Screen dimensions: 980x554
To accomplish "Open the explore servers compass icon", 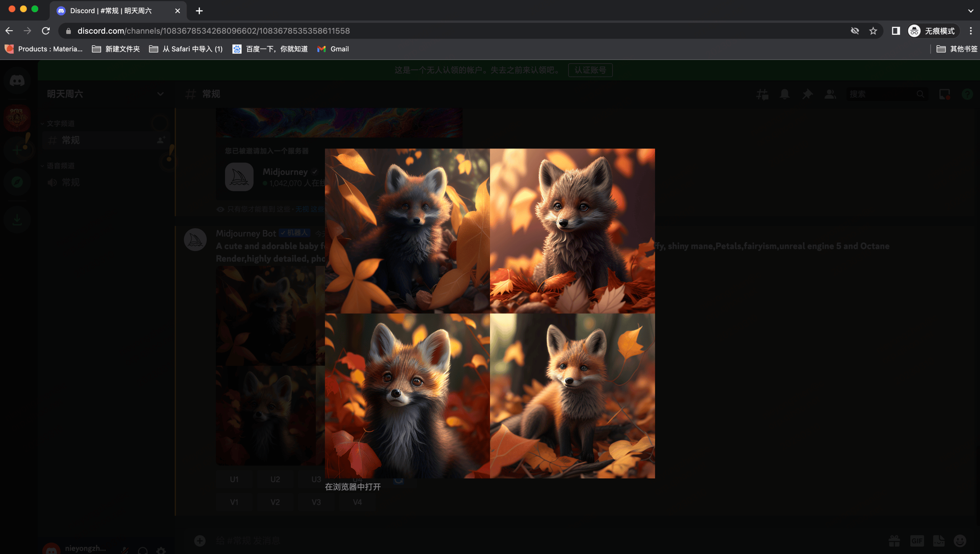I will [17, 182].
